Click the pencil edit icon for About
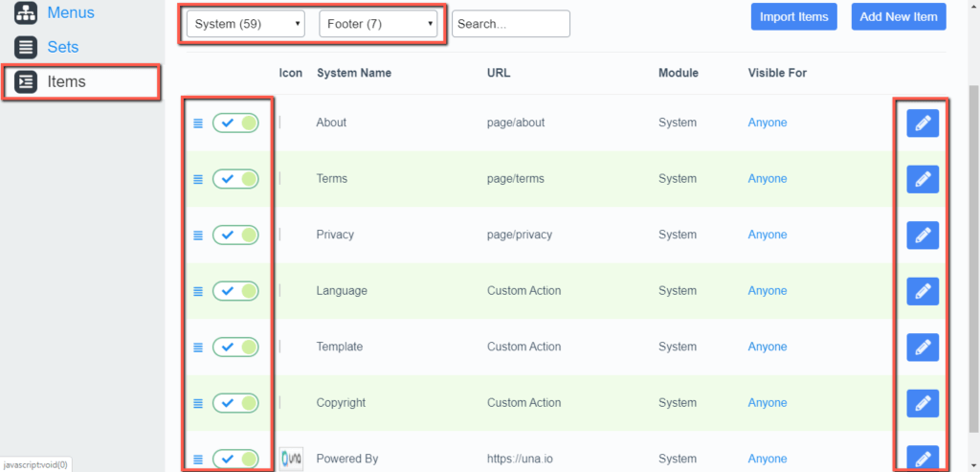980x472 pixels. tap(923, 123)
